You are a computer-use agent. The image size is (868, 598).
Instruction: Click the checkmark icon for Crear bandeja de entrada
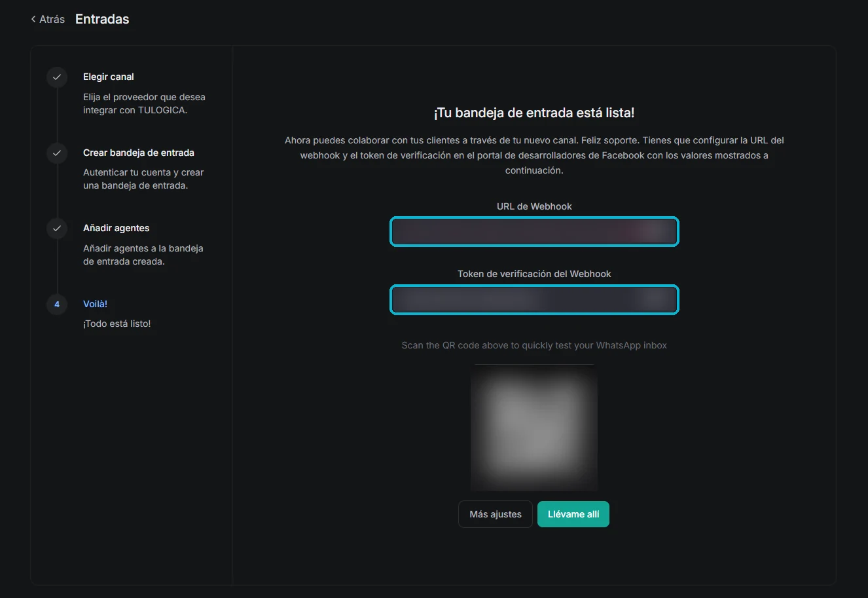(x=57, y=153)
